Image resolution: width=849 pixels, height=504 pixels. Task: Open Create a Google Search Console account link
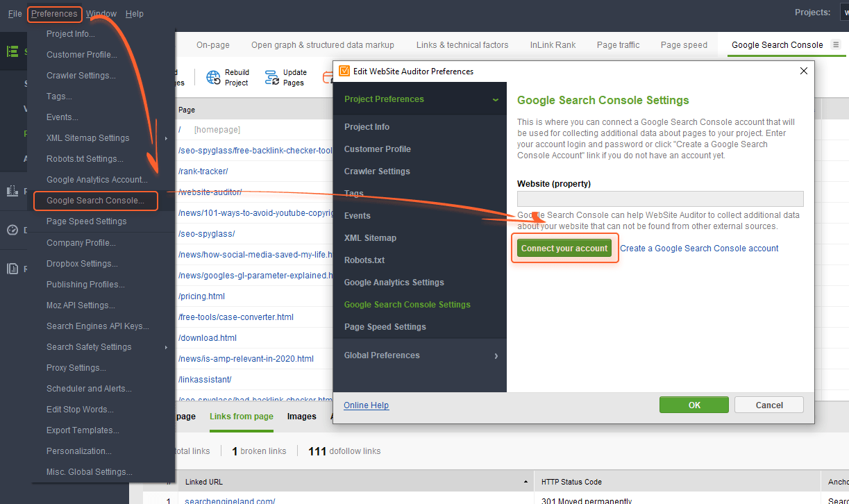click(x=699, y=249)
